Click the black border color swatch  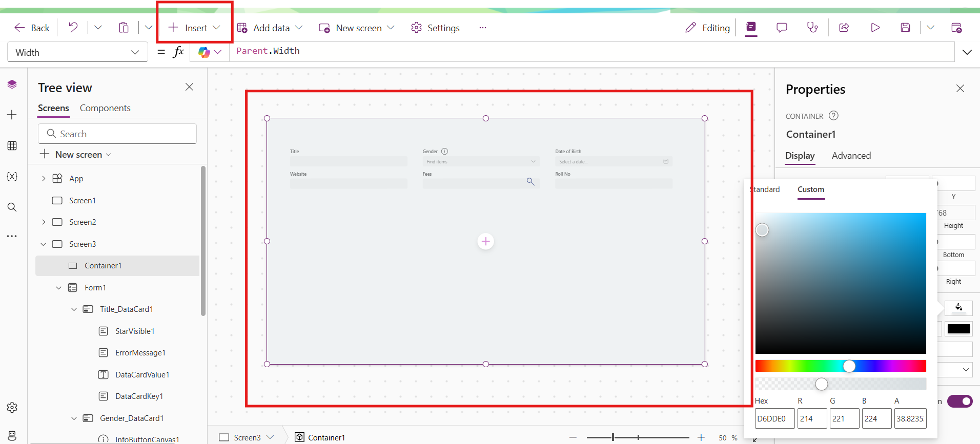click(x=958, y=329)
